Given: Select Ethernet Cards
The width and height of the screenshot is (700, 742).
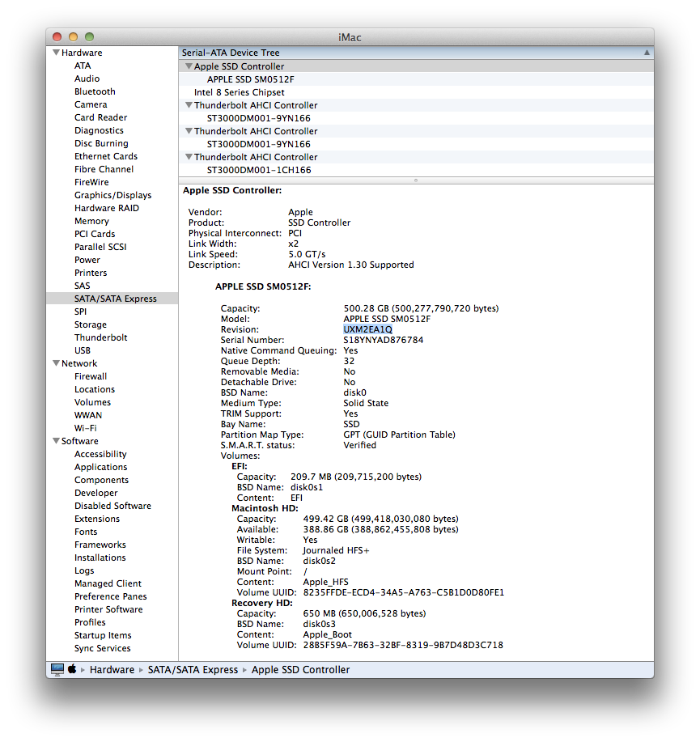Looking at the screenshot, I should [106, 156].
